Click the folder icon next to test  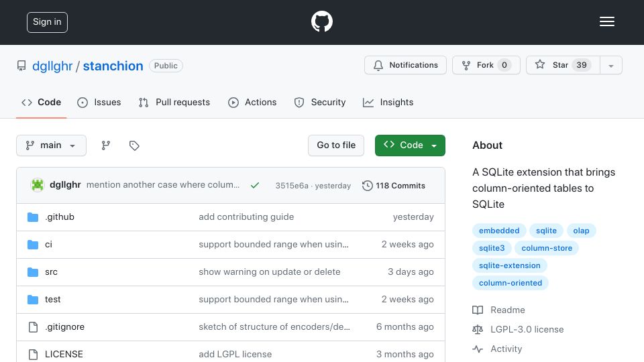point(33,300)
